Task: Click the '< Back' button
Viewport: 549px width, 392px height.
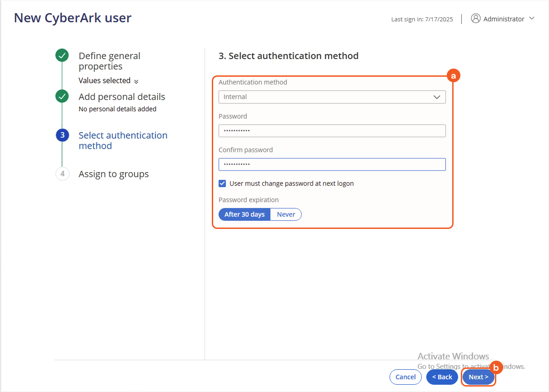Action: [x=442, y=377]
